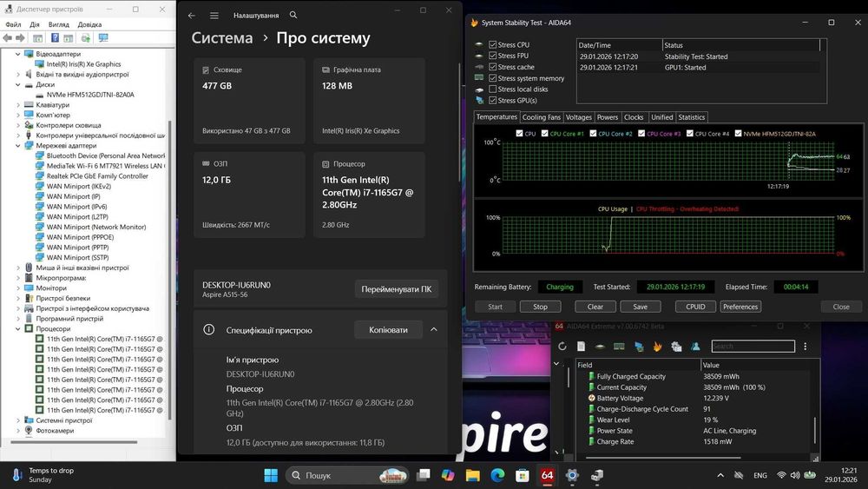
Task: Expand the Монітори tree node
Action: pyautogui.click(x=17, y=288)
